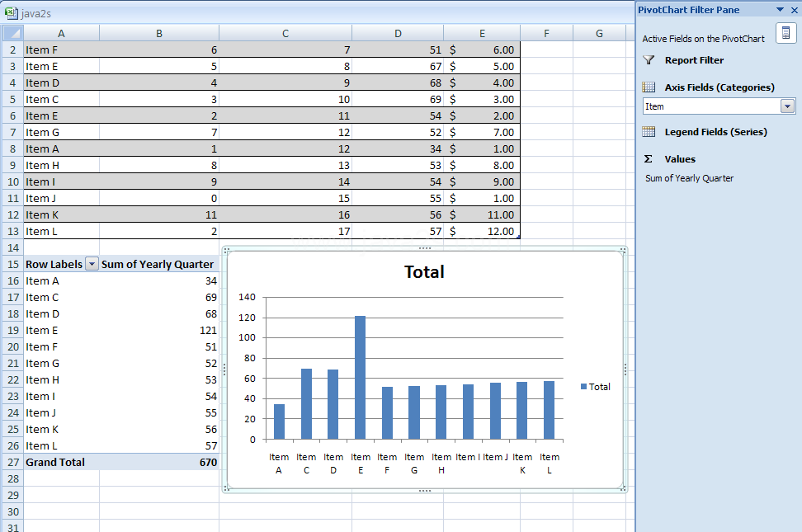Screen dimensions: 802x532
Task: Click Sum of Yearly Quarter in Values
Action: pyautogui.click(x=689, y=178)
